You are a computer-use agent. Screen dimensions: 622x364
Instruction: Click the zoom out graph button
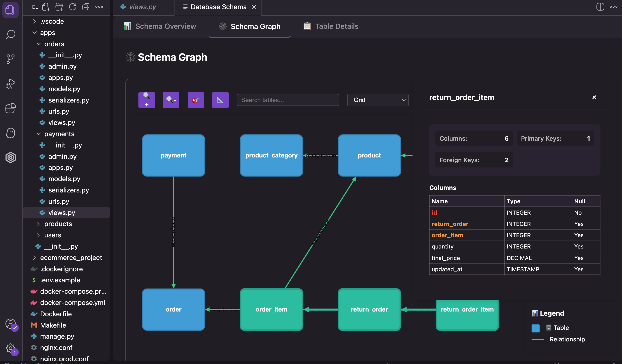(x=171, y=100)
